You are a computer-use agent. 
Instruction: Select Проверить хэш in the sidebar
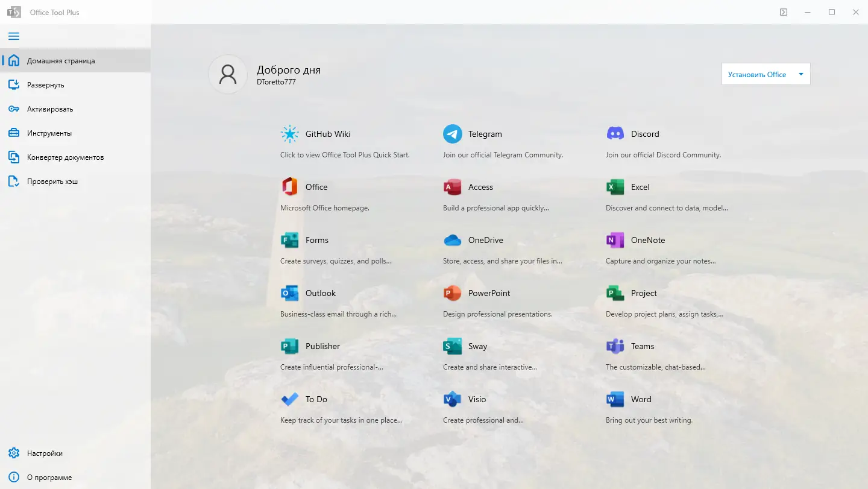pos(75,181)
